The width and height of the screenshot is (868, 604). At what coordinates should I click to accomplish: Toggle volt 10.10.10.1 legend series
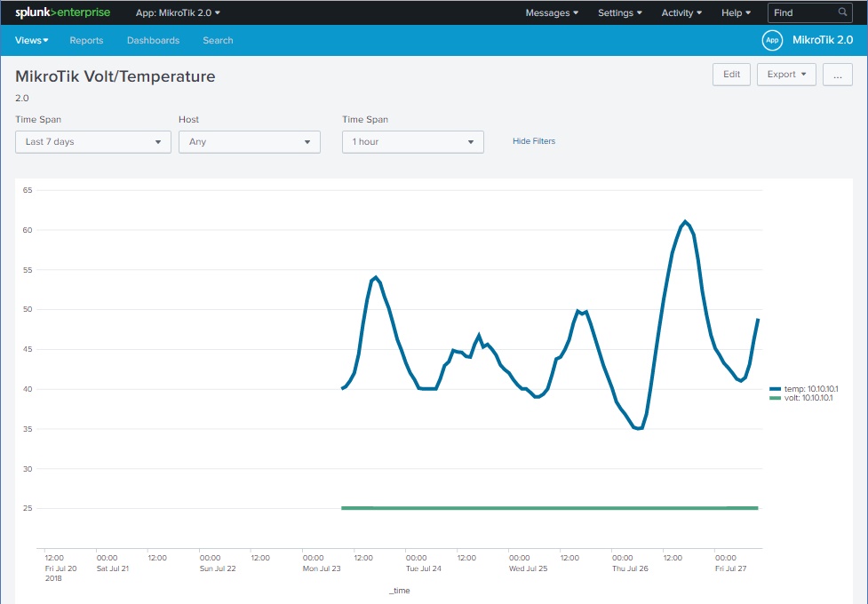click(804, 398)
